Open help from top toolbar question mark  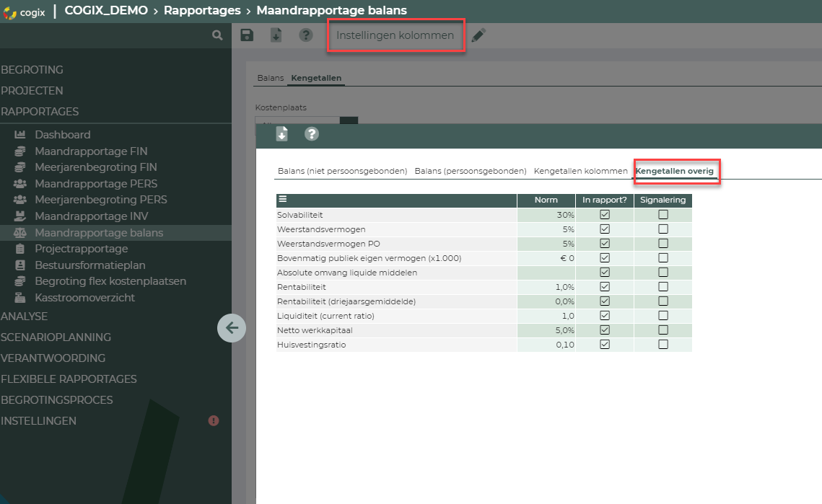[x=306, y=35]
